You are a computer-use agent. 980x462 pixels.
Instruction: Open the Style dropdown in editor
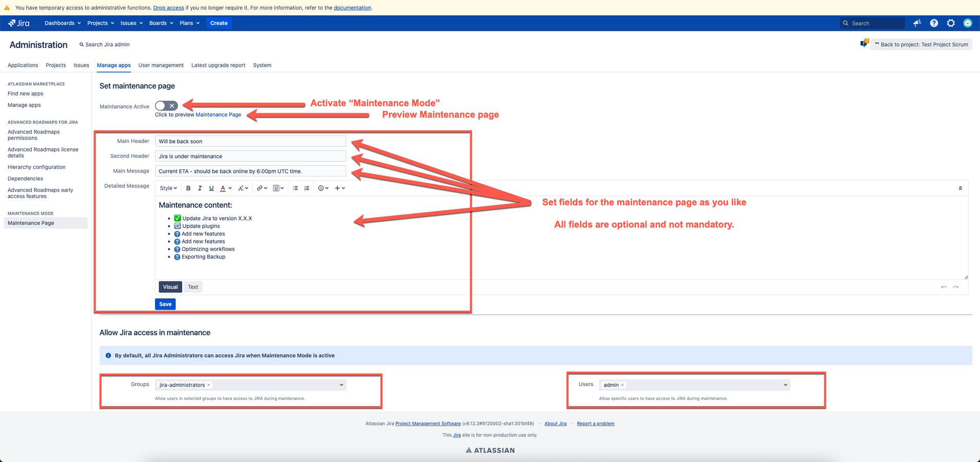click(168, 188)
